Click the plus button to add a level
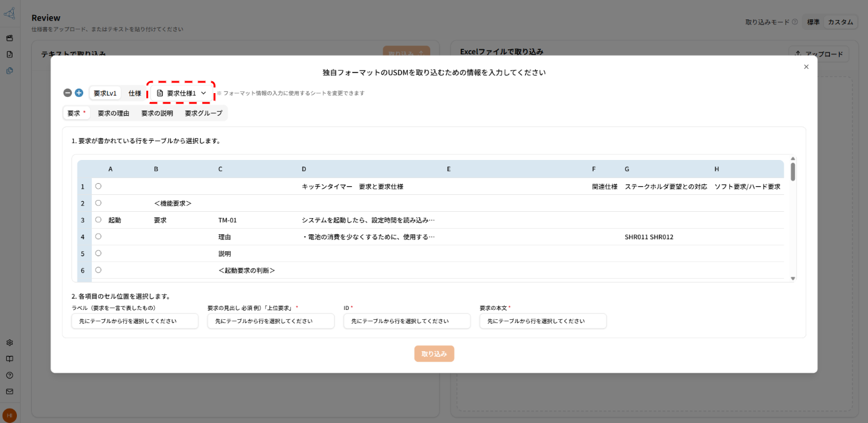This screenshot has height=423, width=868. click(79, 92)
